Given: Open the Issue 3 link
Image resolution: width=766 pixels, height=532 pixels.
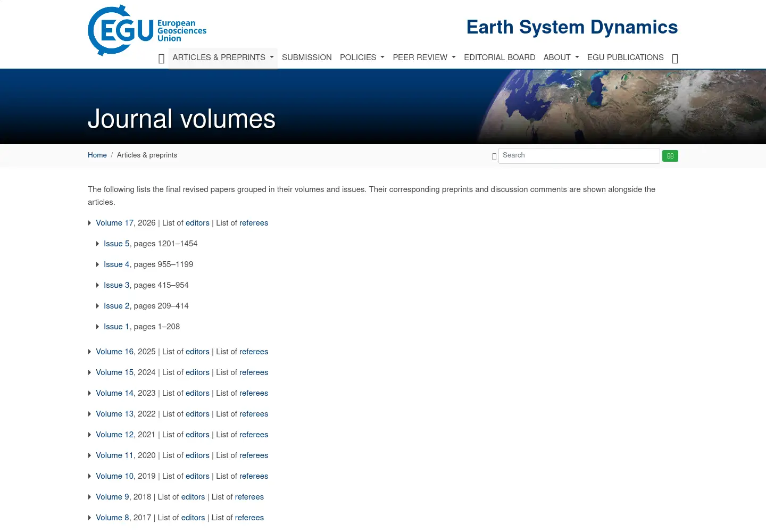Looking at the screenshot, I should pos(116,285).
